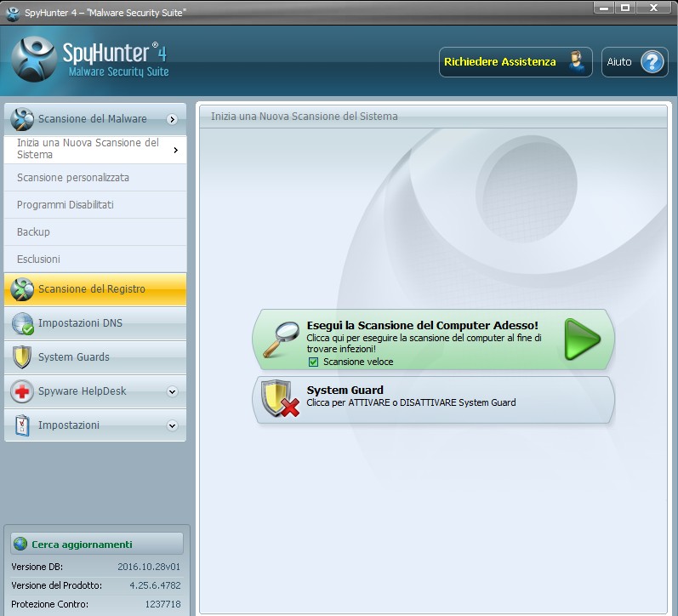Expand Impostazioni section chevron
The height and width of the screenshot is (616, 678).
click(x=172, y=425)
